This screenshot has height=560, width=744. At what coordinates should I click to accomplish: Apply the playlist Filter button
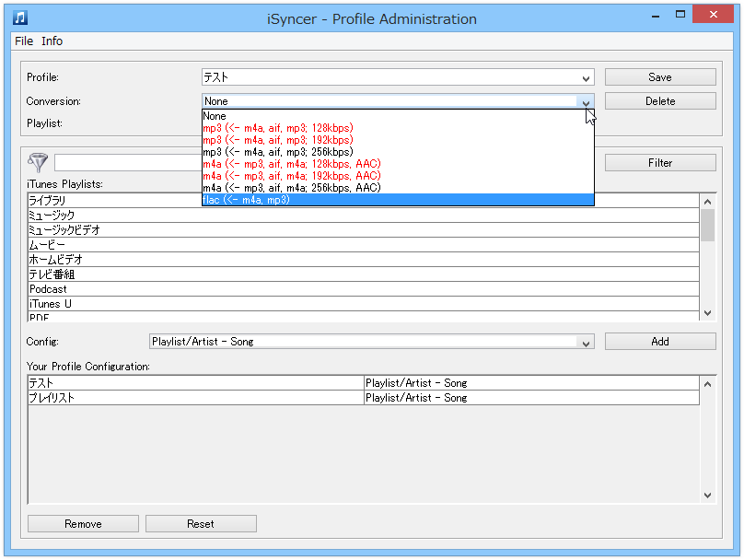click(660, 163)
